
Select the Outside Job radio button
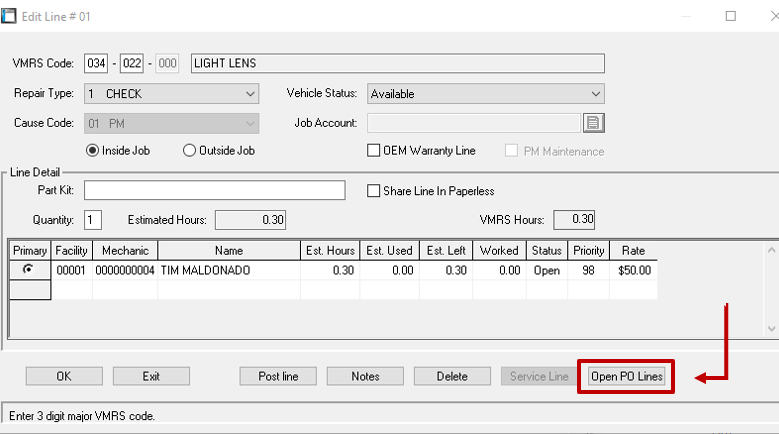pyautogui.click(x=189, y=151)
